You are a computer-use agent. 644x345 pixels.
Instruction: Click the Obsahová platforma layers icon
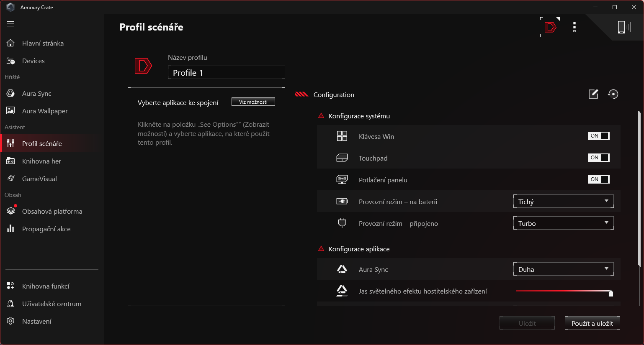point(11,211)
